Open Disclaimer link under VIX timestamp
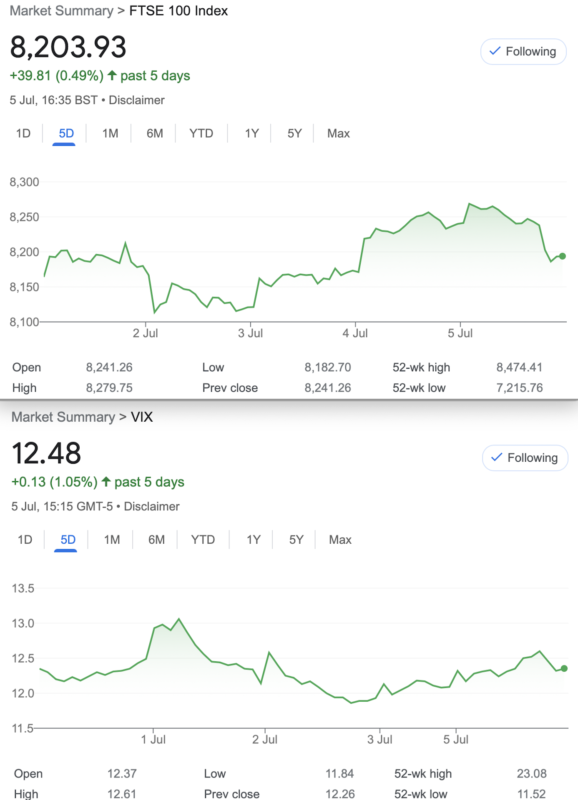 click(x=152, y=507)
